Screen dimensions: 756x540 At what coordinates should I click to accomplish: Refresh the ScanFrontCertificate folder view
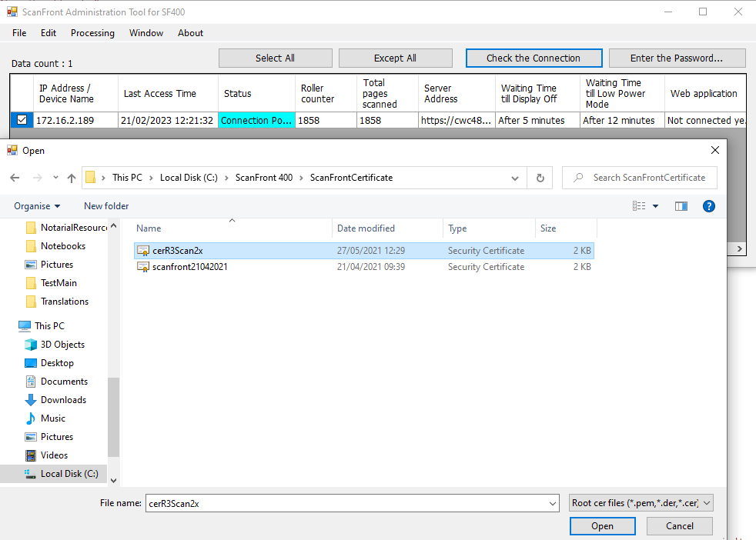point(540,178)
